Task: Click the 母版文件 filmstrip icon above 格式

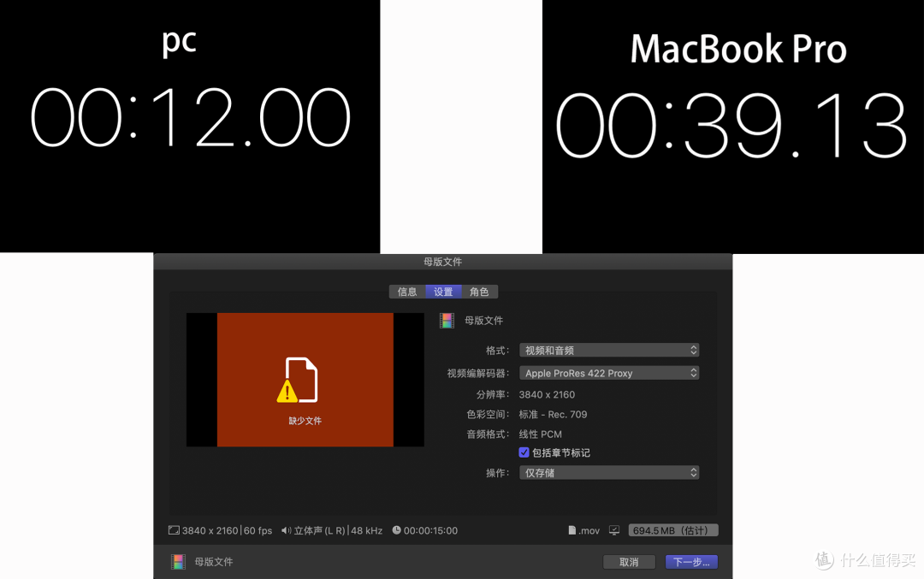Action: [447, 321]
